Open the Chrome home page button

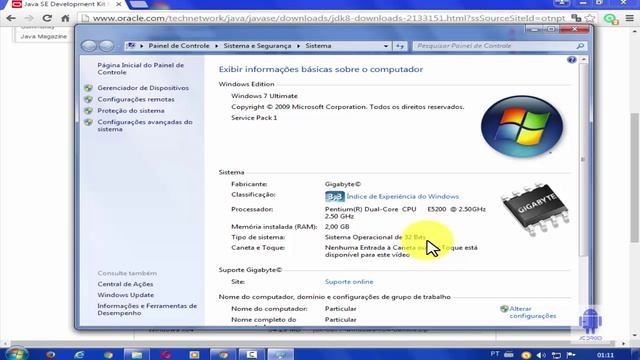[65, 18]
